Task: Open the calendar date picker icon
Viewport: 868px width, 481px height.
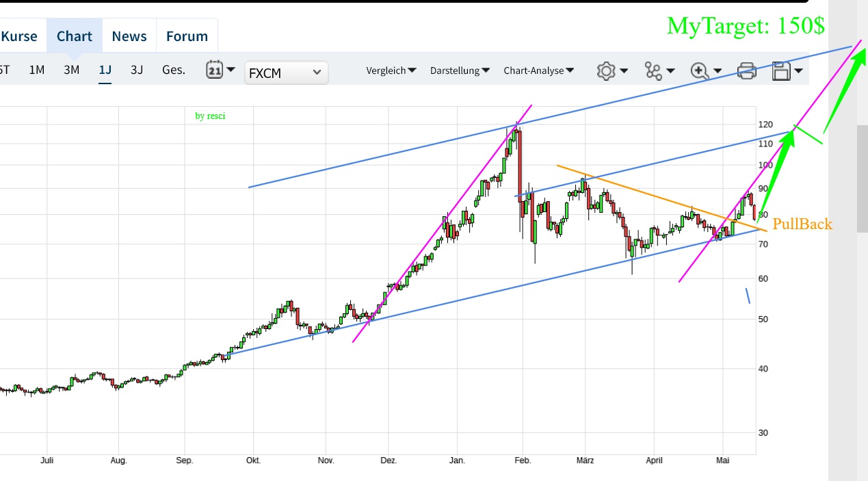Action: [215, 70]
